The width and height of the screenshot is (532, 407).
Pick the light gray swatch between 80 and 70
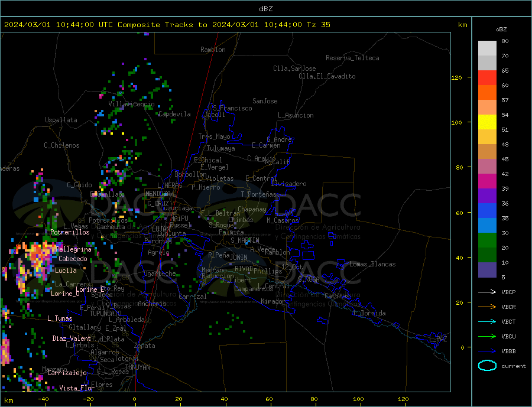(487, 48)
